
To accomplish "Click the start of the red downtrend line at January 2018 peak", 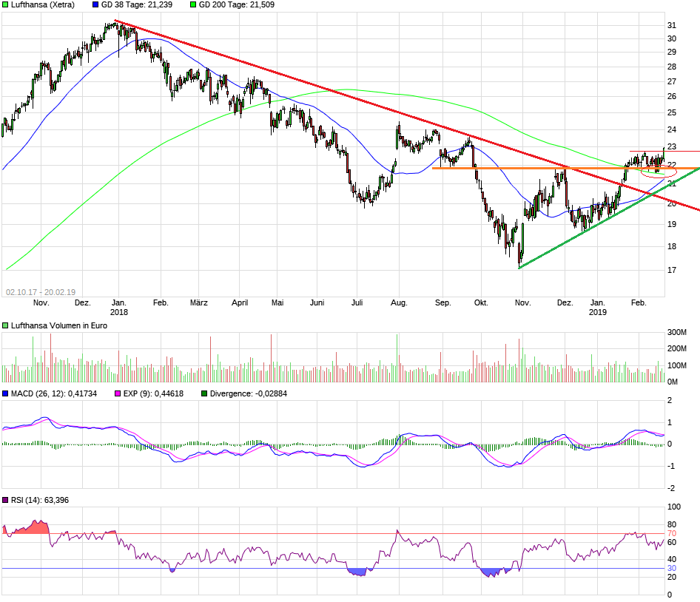I will (115, 21).
